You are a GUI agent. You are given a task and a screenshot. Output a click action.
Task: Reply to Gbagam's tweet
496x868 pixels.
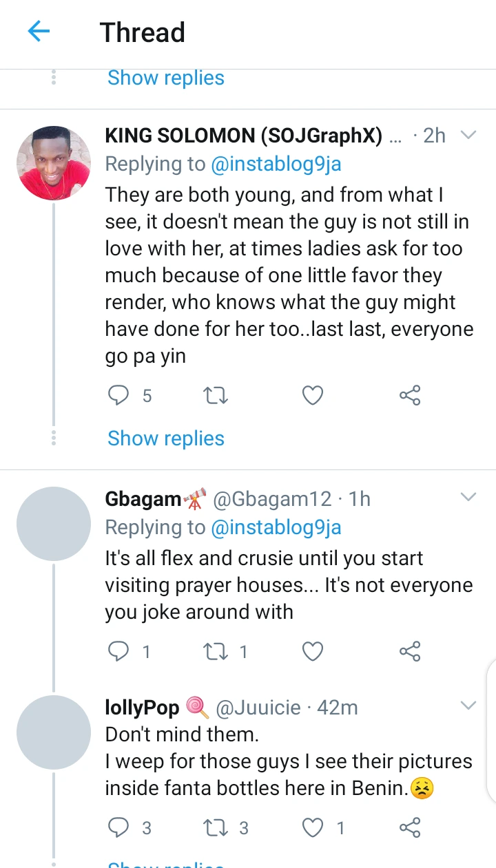(x=119, y=651)
